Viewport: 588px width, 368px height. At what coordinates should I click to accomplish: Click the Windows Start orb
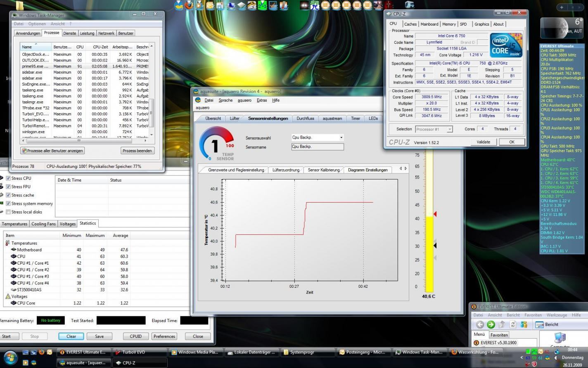pyautogui.click(x=10, y=357)
